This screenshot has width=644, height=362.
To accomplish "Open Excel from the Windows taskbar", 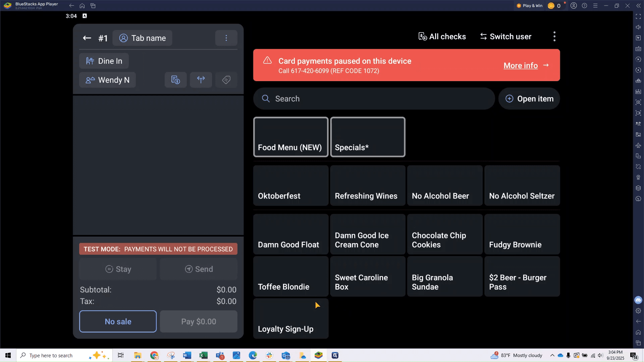I will tap(204, 355).
